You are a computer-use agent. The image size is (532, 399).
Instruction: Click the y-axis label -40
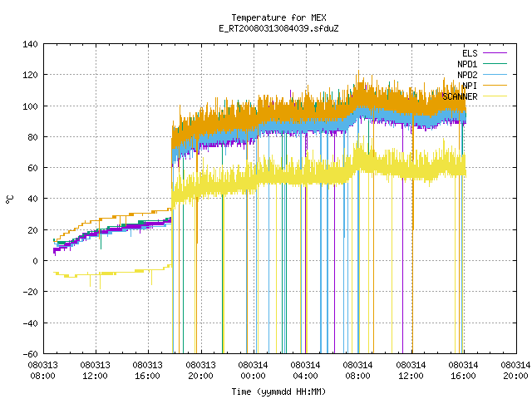pos(30,323)
